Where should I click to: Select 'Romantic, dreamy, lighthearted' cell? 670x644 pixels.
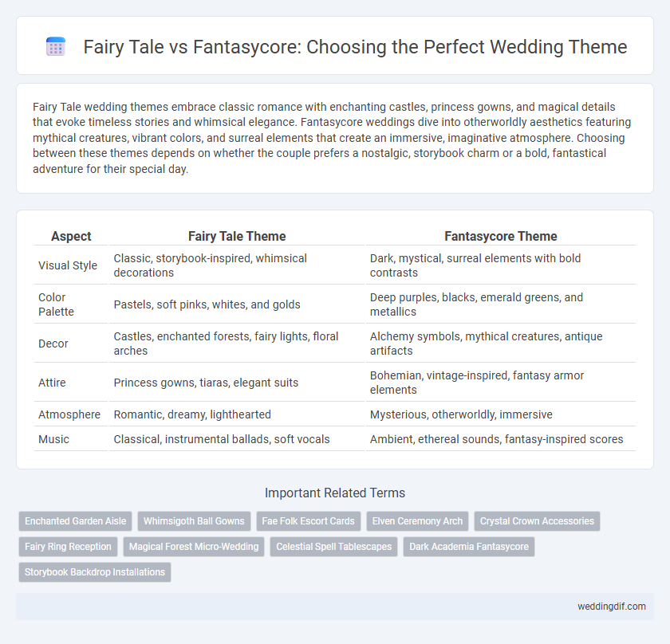coord(237,414)
